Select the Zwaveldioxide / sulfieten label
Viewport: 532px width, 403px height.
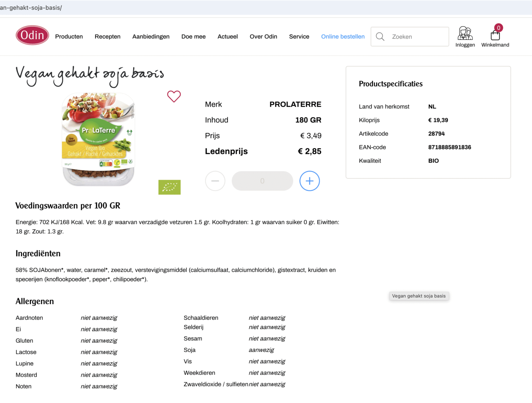point(216,384)
